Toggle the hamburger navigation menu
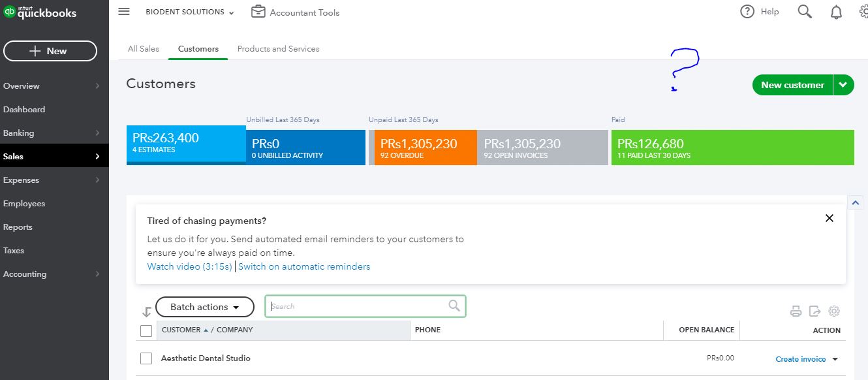 123,11
